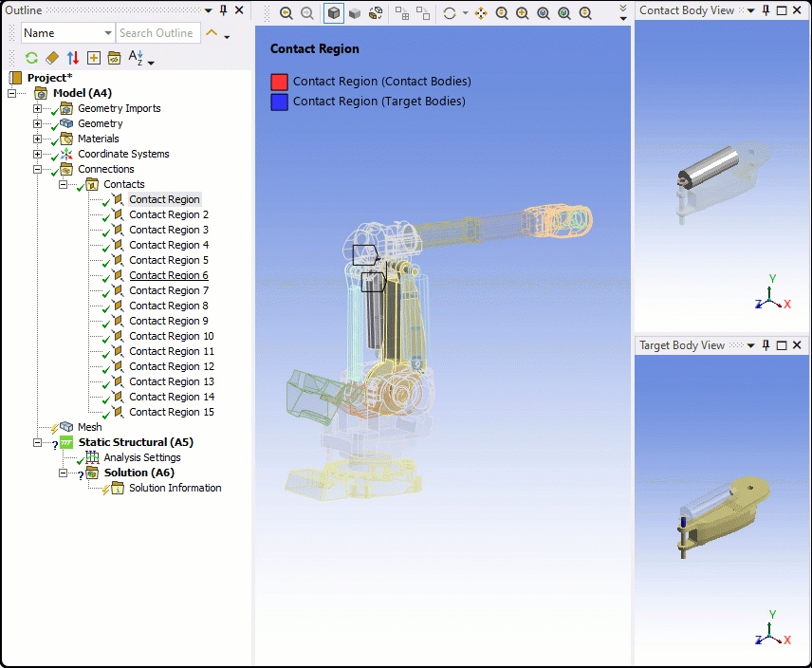Toggle the shaded solid cube display icon
The image size is (812, 668).
point(355,13)
